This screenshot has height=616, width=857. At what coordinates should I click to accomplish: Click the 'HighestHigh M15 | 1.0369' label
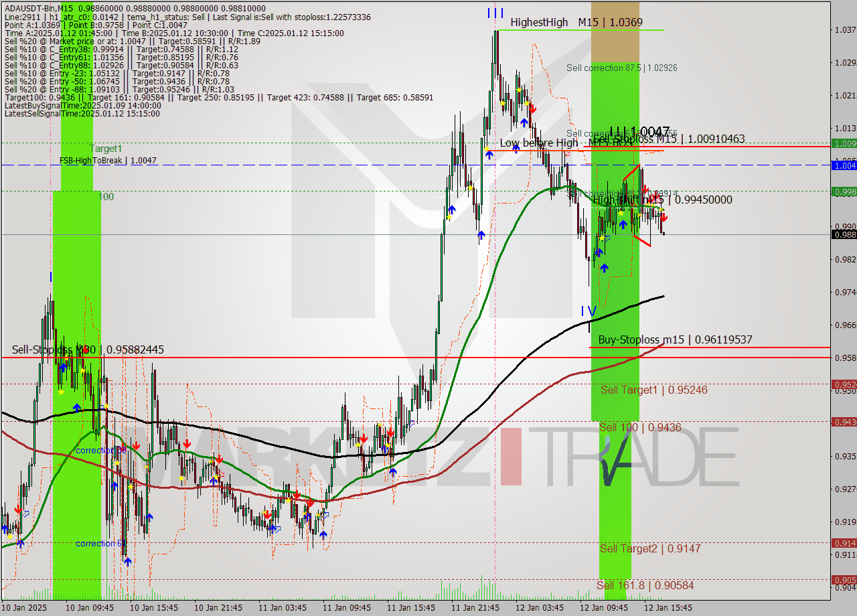576,22
